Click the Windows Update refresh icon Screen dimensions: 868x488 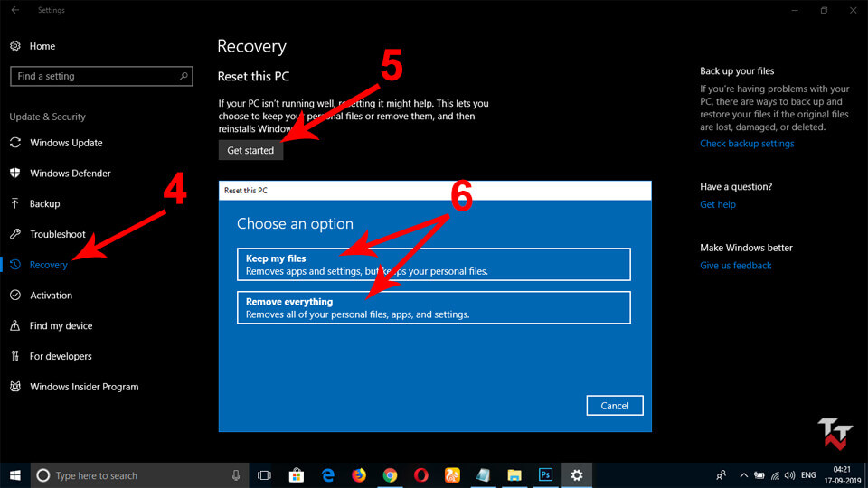[x=15, y=143]
